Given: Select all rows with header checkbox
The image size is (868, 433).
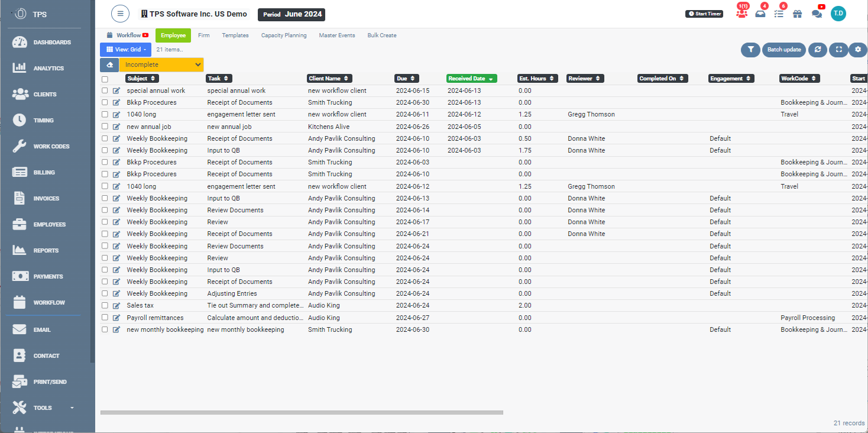Looking at the screenshot, I should [x=105, y=79].
